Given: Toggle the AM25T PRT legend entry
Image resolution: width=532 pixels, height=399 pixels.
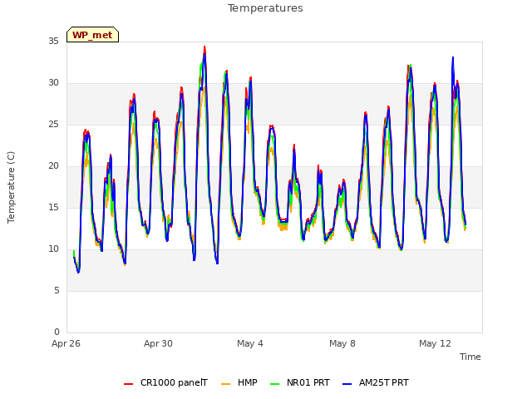Looking at the screenshot, I should (376, 382).
